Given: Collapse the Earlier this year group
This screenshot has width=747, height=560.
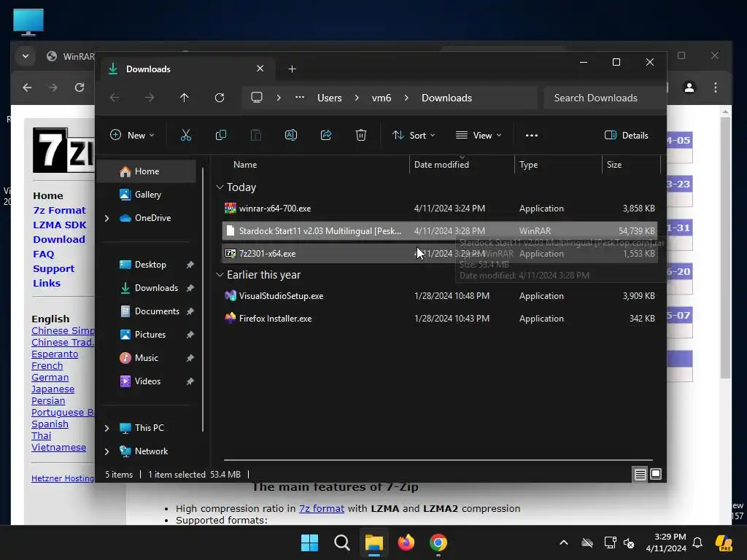Looking at the screenshot, I should pyautogui.click(x=220, y=275).
